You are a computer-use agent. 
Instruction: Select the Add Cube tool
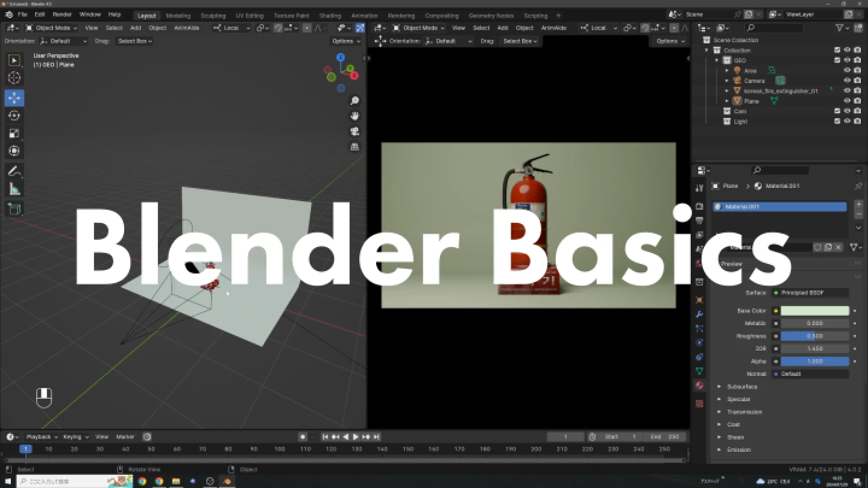(14, 210)
